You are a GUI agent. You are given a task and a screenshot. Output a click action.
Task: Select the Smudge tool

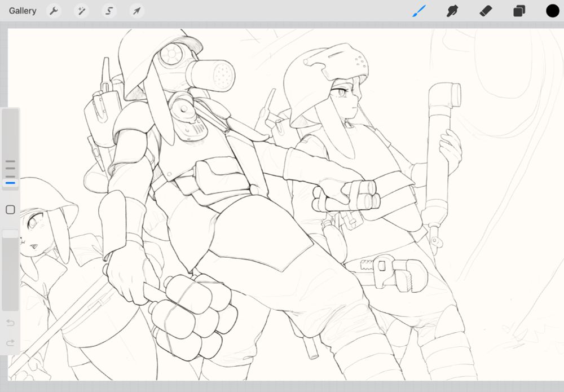pyautogui.click(x=452, y=11)
